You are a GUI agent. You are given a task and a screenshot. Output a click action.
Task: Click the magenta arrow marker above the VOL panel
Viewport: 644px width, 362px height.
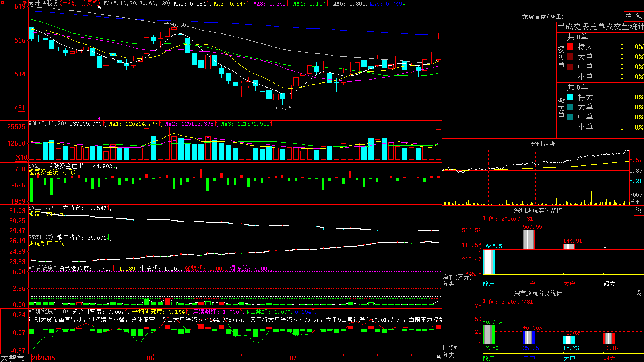[x=99, y=119]
